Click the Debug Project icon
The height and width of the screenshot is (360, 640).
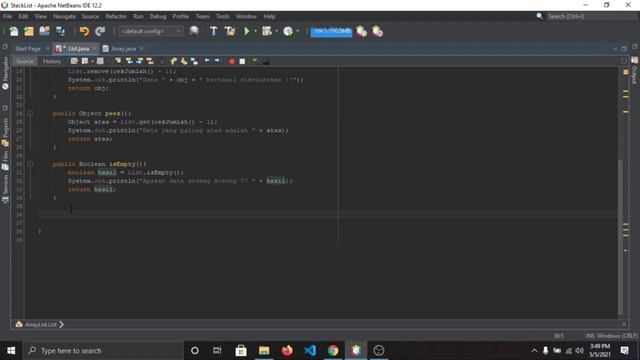pyautogui.click(x=267, y=31)
